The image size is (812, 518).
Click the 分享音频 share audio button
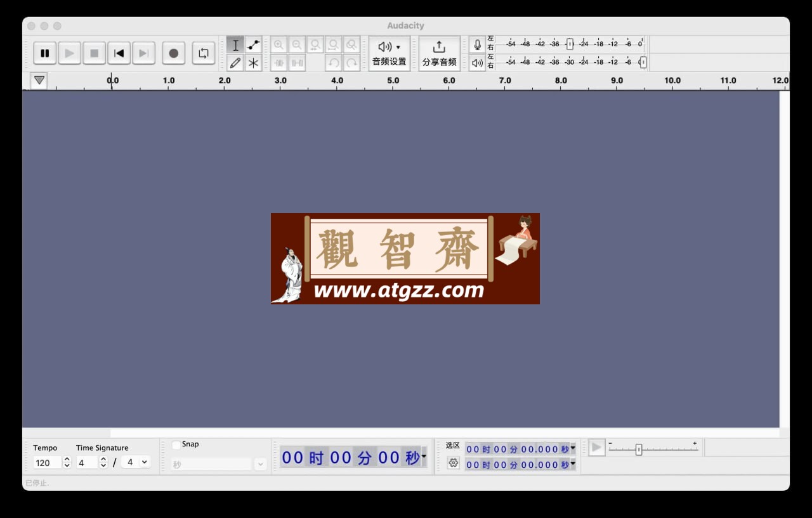point(439,53)
